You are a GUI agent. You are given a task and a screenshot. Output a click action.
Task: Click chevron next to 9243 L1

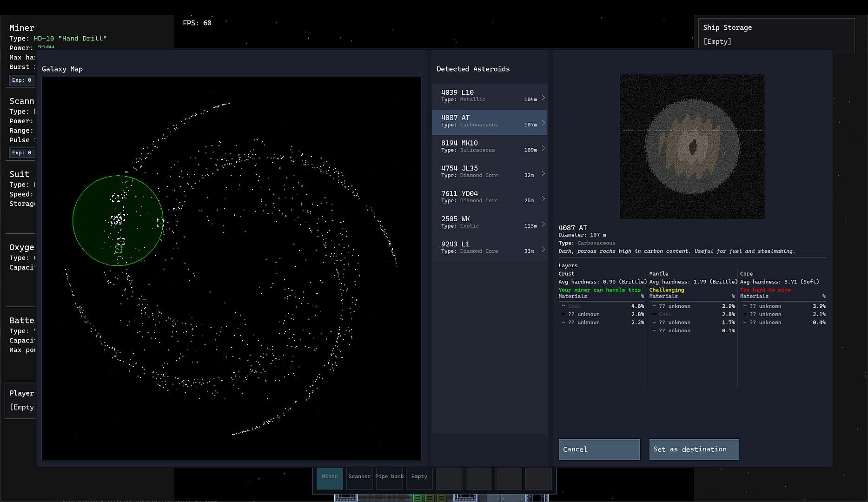point(543,249)
